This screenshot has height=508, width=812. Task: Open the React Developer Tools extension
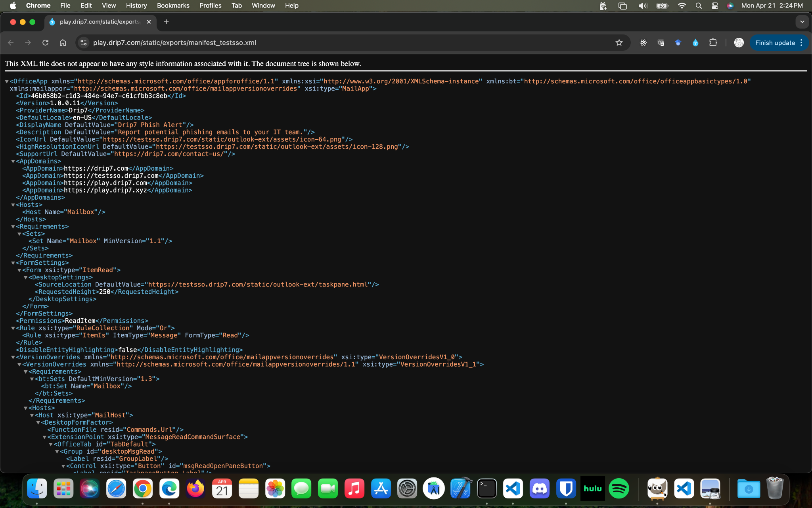(x=643, y=43)
